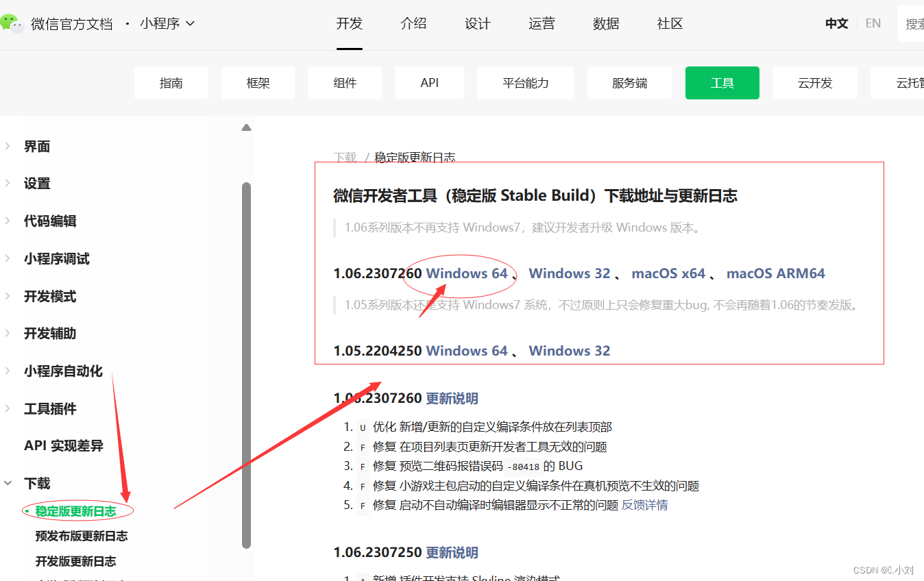Viewport: 924px width, 581px height.
Task: Open 稳定版更新日志 in sidebar
Action: [x=76, y=511]
